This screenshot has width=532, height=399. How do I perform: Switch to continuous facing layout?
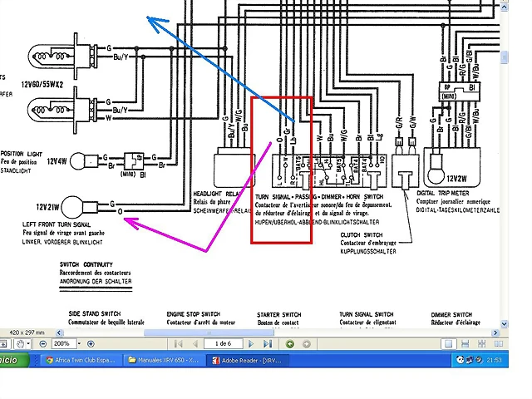click(x=482, y=344)
